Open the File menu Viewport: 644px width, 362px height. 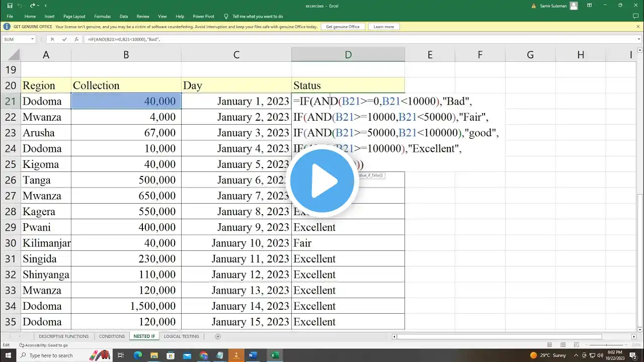coord(10,16)
